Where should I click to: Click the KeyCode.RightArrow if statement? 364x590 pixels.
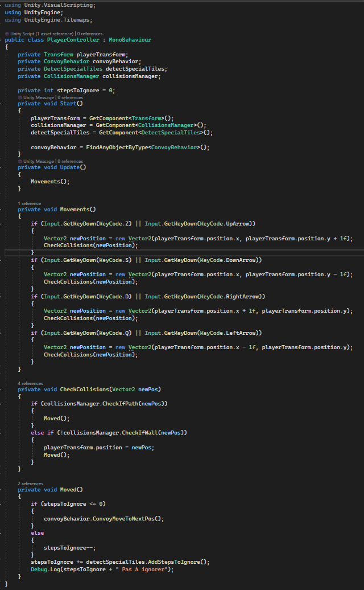click(148, 297)
